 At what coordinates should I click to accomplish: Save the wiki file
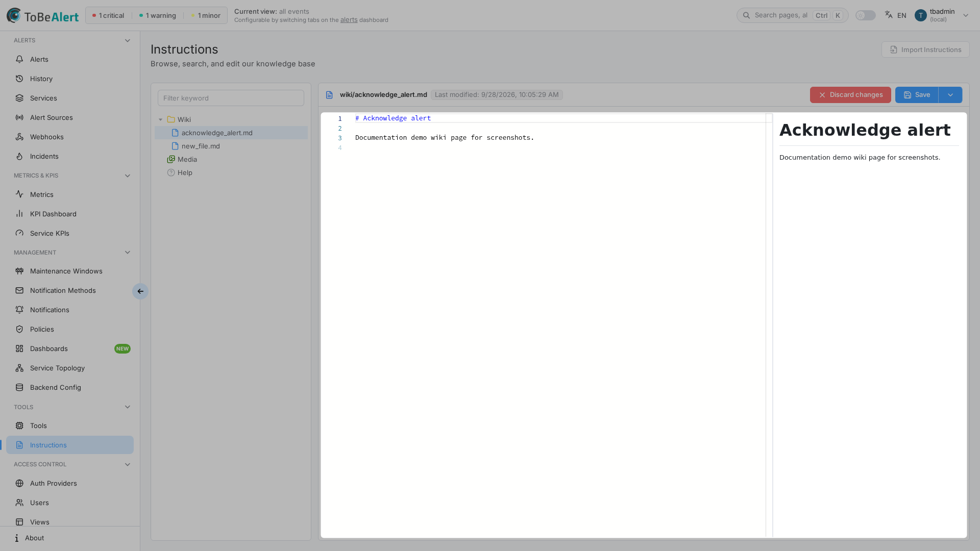[917, 95]
